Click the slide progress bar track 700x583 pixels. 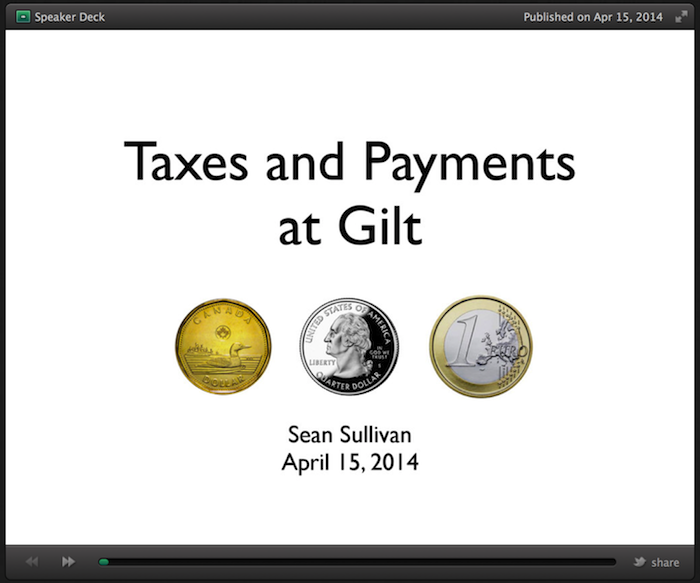coord(357,562)
